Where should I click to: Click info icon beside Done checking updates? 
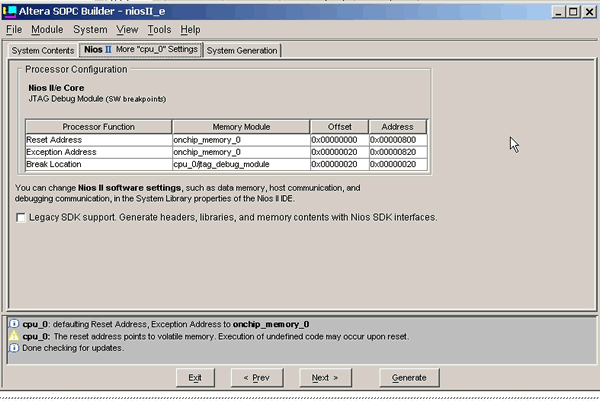14,348
